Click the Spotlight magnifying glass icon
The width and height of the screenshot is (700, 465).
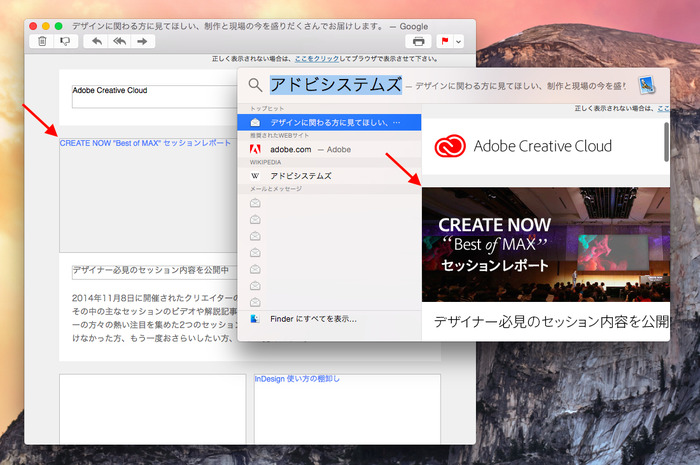pos(255,85)
